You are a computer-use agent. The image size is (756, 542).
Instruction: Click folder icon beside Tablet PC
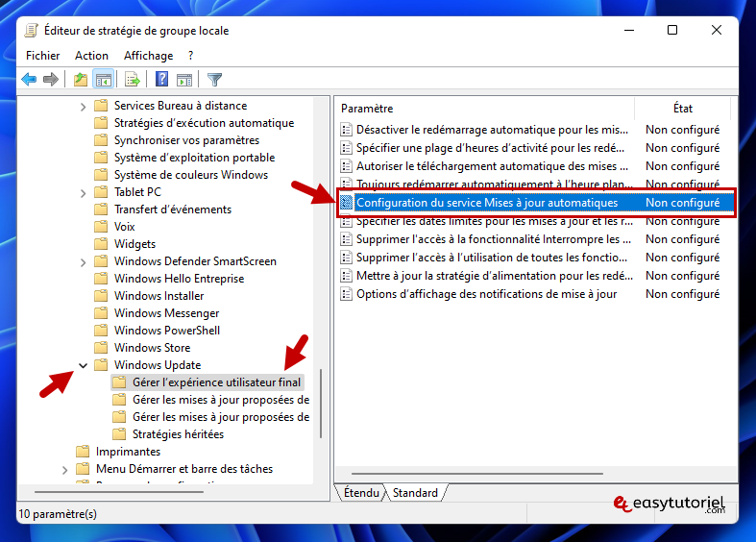(x=101, y=192)
